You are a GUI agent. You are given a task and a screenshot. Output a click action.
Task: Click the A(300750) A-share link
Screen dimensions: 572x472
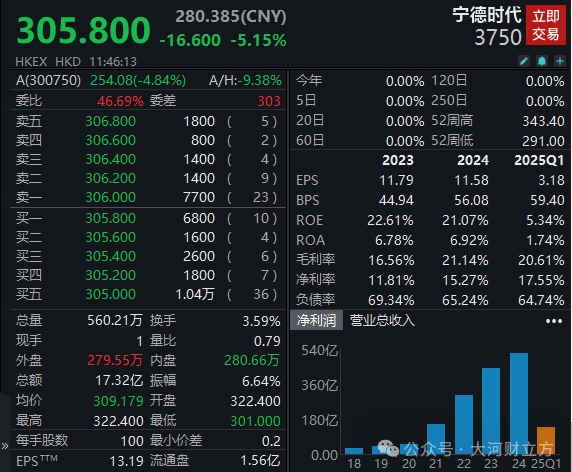pos(49,80)
